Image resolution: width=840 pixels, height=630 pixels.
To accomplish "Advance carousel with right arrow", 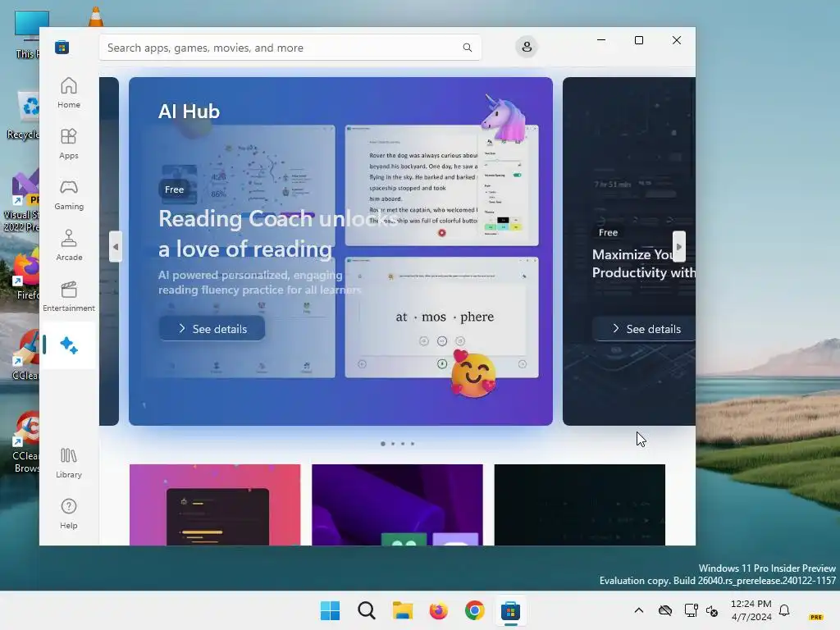I will (x=678, y=247).
